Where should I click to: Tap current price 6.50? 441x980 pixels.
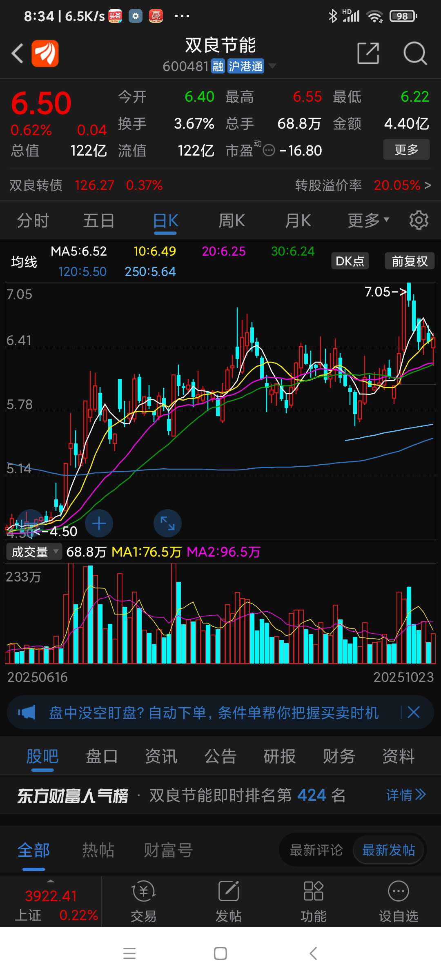click(x=41, y=103)
